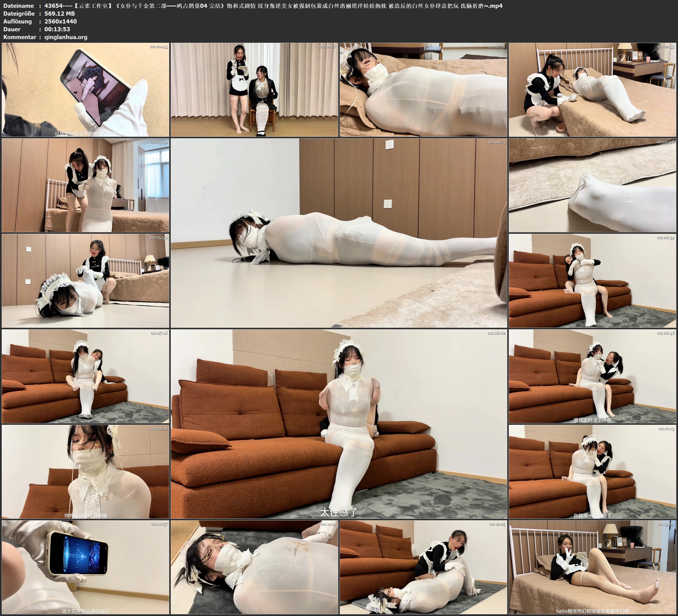The height and width of the screenshot is (616, 678).
Task: Click the qinglanhua.org comment text
Action: coord(66,37)
